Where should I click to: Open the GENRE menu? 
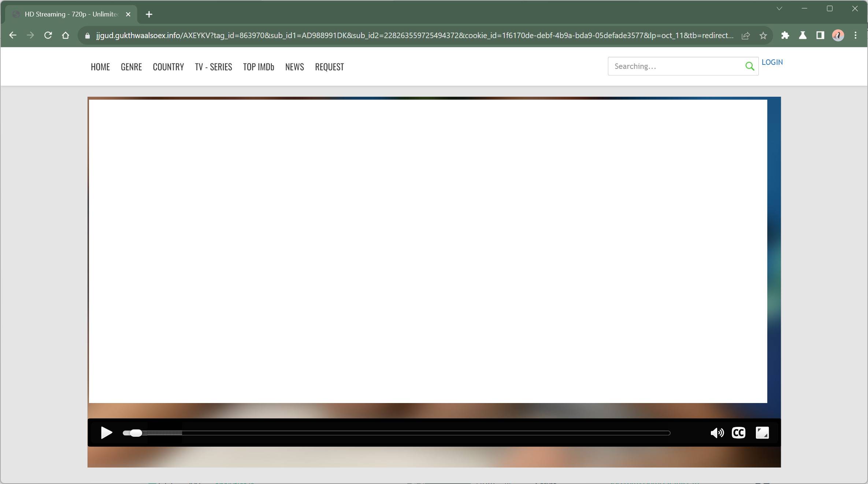(131, 67)
